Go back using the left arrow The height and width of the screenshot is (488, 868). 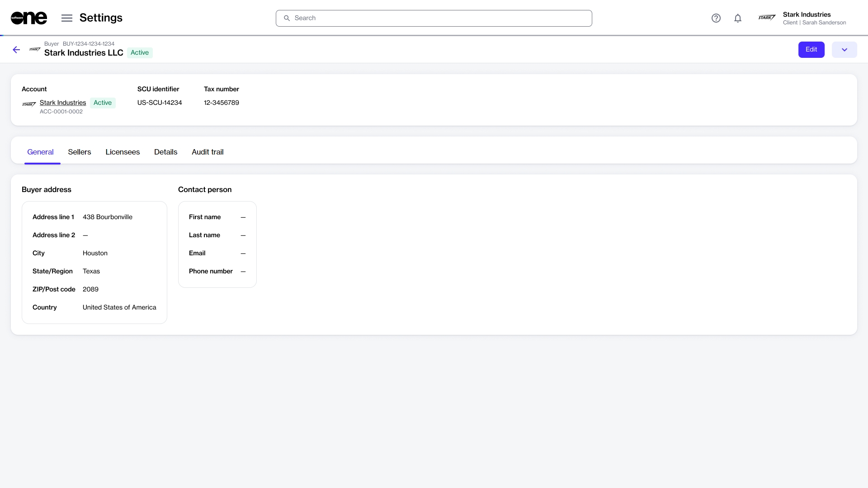coord(16,50)
